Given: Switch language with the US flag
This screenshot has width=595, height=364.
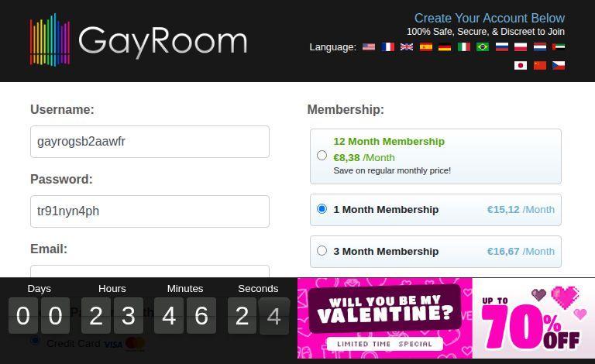Looking at the screenshot, I should click(369, 47).
